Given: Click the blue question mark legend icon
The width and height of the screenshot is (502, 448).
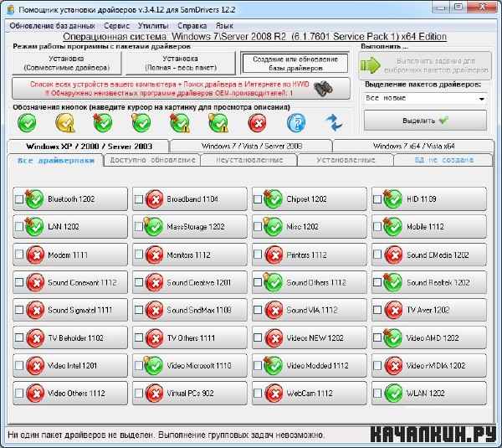Looking at the screenshot, I should [x=296, y=123].
